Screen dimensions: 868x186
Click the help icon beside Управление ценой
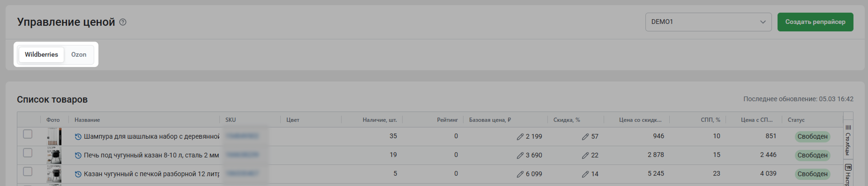pyautogui.click(x=123, y=22)
